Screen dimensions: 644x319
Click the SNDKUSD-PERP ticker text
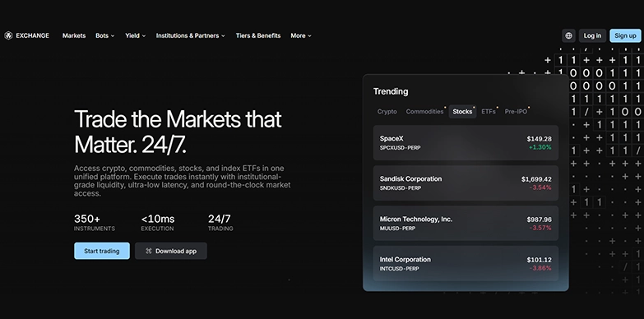pyautogui.click(x=400, y=188)
